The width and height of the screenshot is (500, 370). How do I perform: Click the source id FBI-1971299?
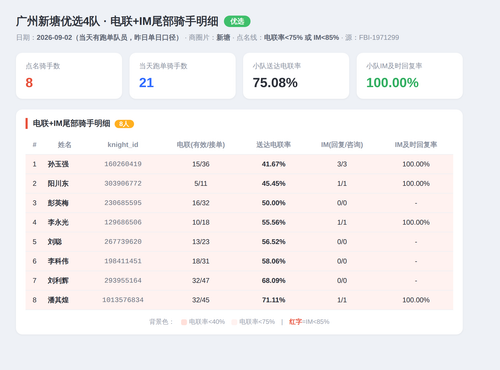(379, 37)
